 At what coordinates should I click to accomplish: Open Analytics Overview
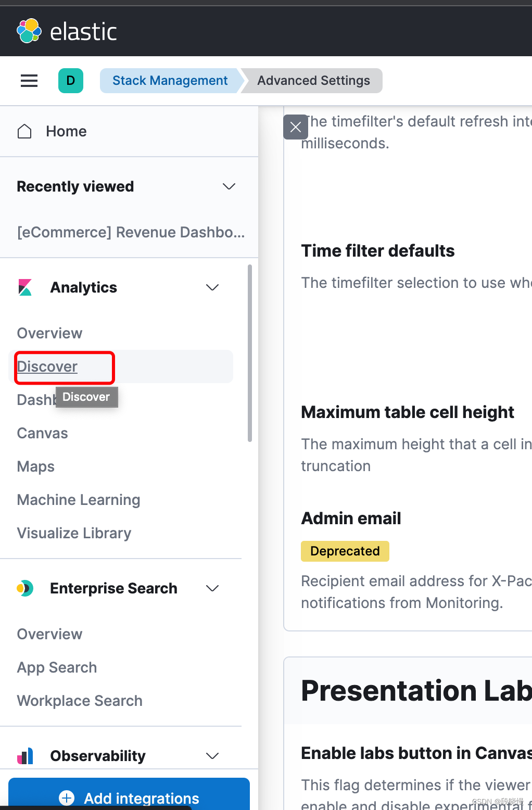49,333
